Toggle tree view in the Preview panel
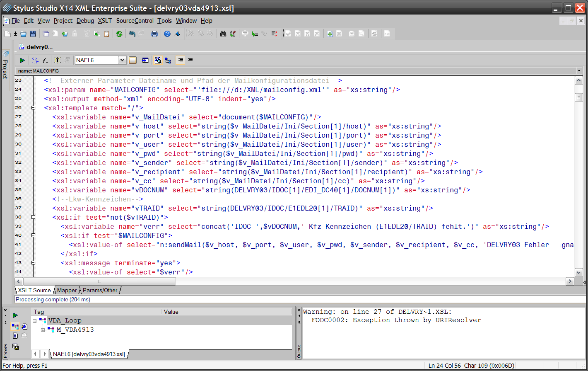 [15, 327]
